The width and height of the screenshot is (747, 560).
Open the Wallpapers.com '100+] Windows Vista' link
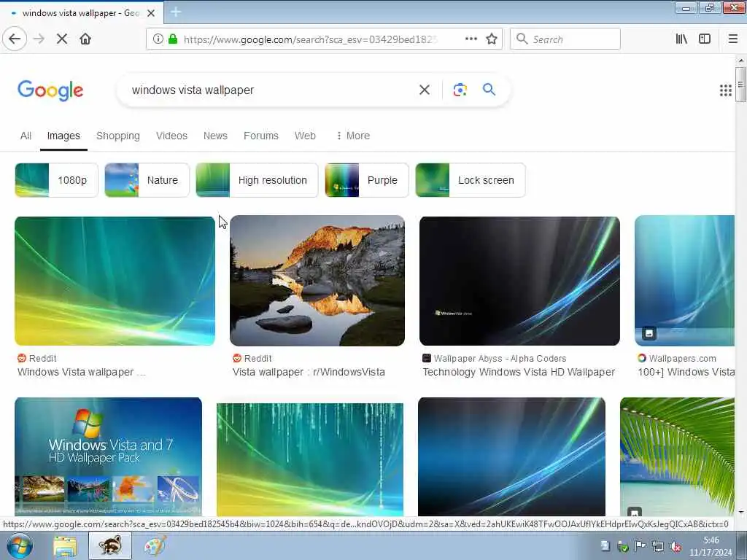pyautogui.click(x=686, y=373)
